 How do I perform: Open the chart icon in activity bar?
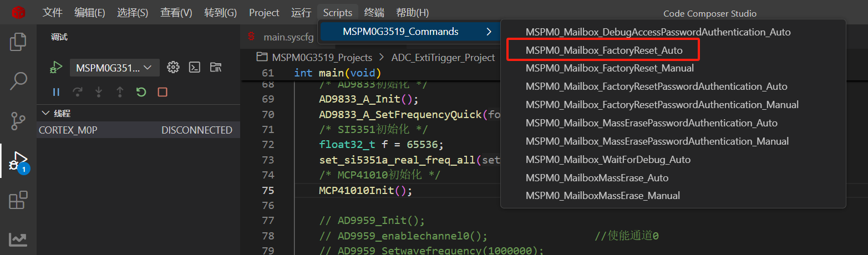point(18,238)
